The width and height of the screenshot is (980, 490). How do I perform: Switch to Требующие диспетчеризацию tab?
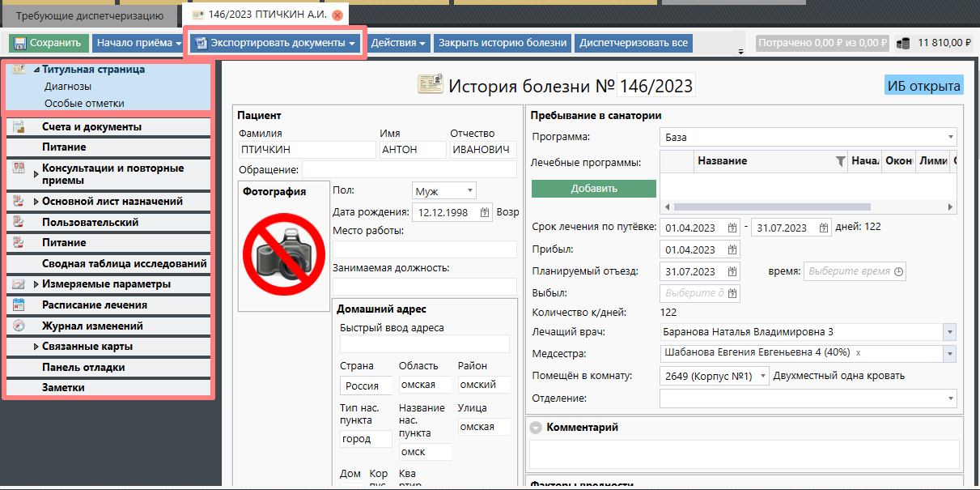[90, 15]
